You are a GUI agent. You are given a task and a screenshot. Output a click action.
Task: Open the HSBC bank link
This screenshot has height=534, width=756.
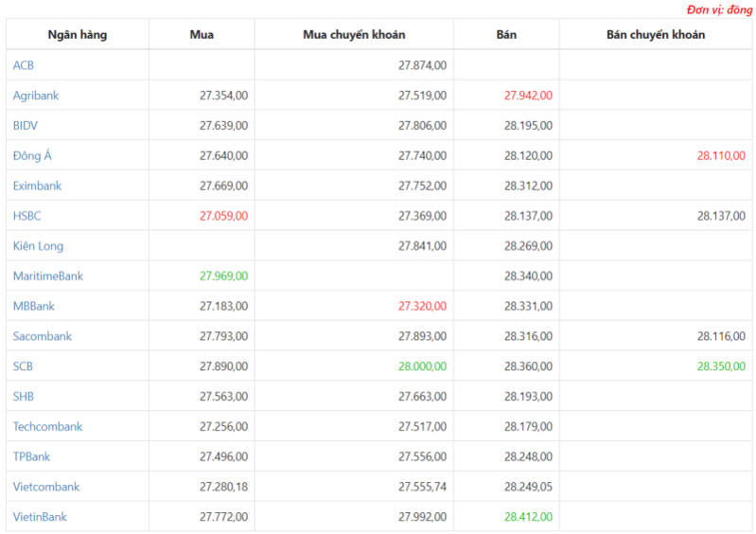27,216
